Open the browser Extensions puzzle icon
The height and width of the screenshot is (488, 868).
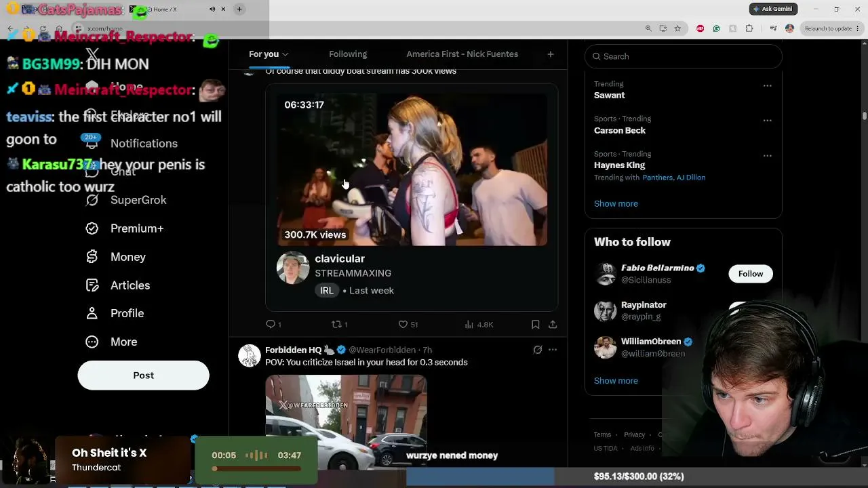coord(749,28)
